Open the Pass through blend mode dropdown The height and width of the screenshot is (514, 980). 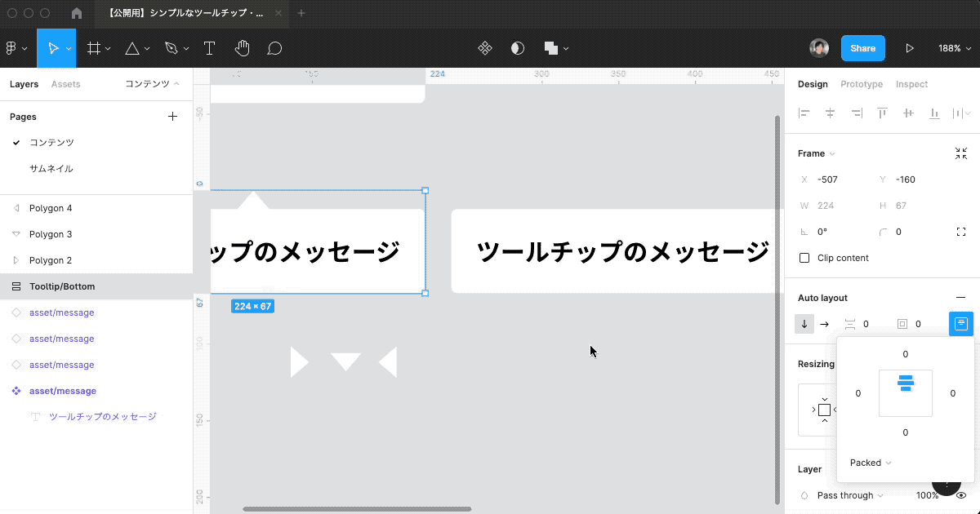[x=846, y=495]
